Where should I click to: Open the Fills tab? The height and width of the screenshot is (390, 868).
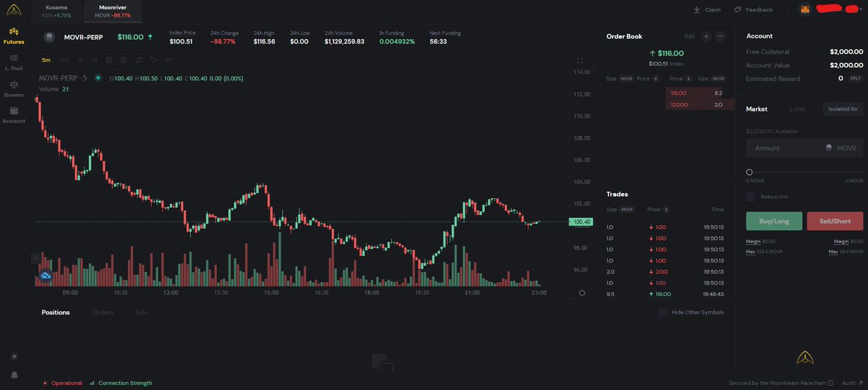(142, 312)
